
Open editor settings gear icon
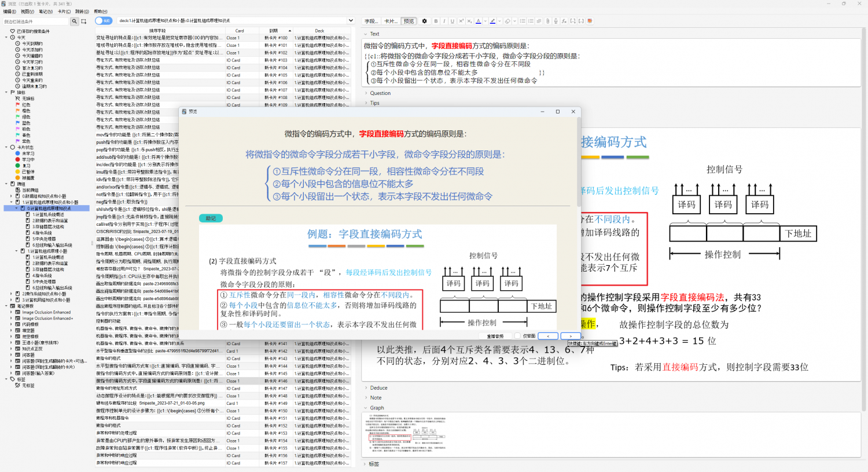point(424,21)
